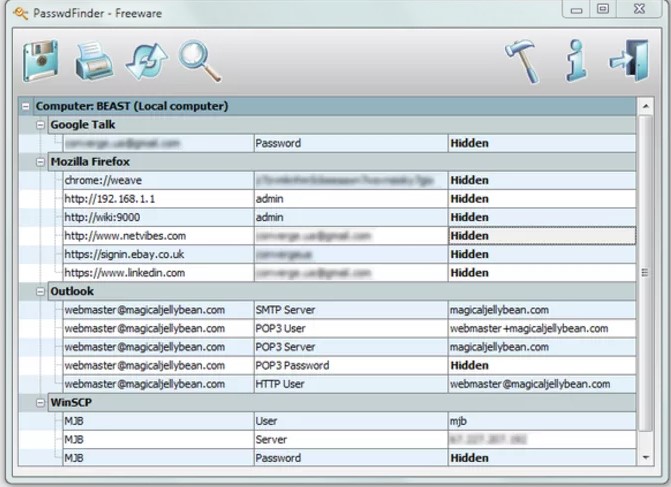Open the Search magnifying glass tool
This screenshot has height=487, width=671.
200,61
